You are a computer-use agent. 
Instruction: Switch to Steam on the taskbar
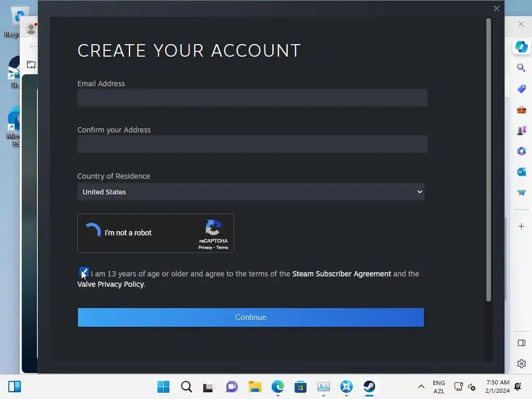pyautogui.click(x=369, y=387)
